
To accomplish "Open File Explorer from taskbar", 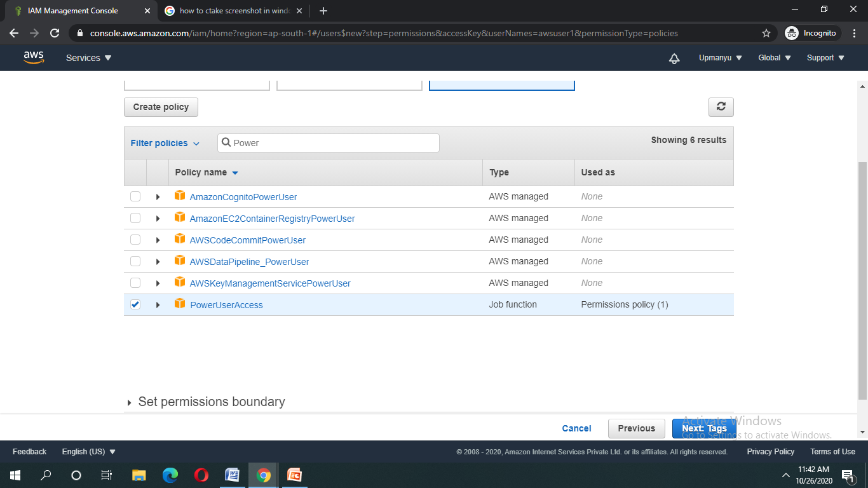I will pyautogui.click(x=139, y=475).
